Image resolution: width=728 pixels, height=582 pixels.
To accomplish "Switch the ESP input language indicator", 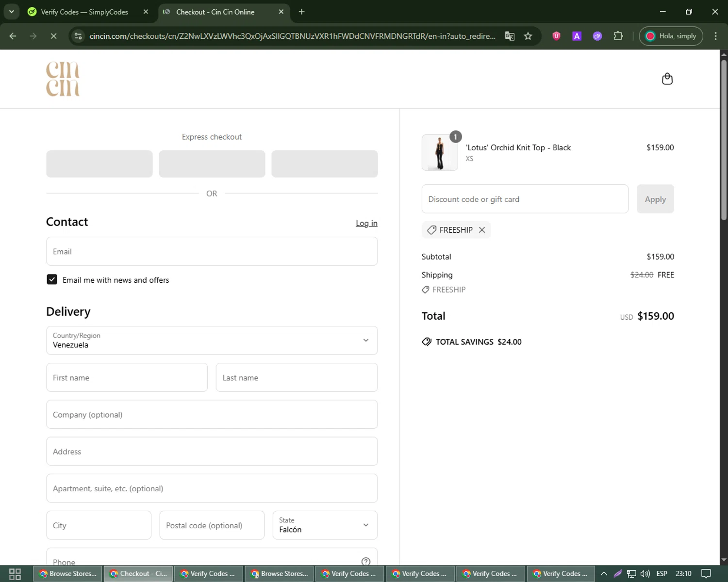I will [662, 574].
